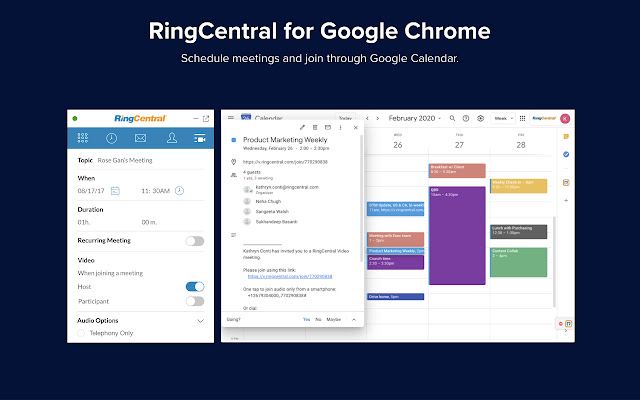640x400 pixels.
Task: Open the video meeting schedule tab
Action: [200, 138]
